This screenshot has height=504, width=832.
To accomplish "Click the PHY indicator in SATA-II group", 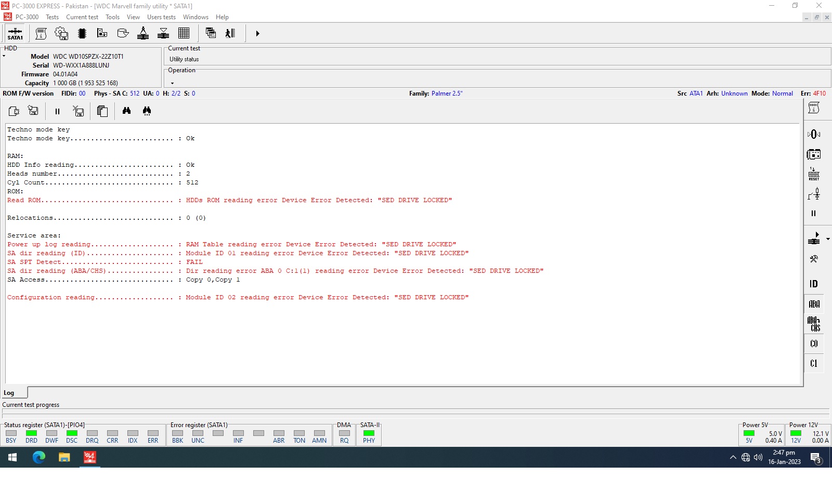I will [x=369, y=433].
